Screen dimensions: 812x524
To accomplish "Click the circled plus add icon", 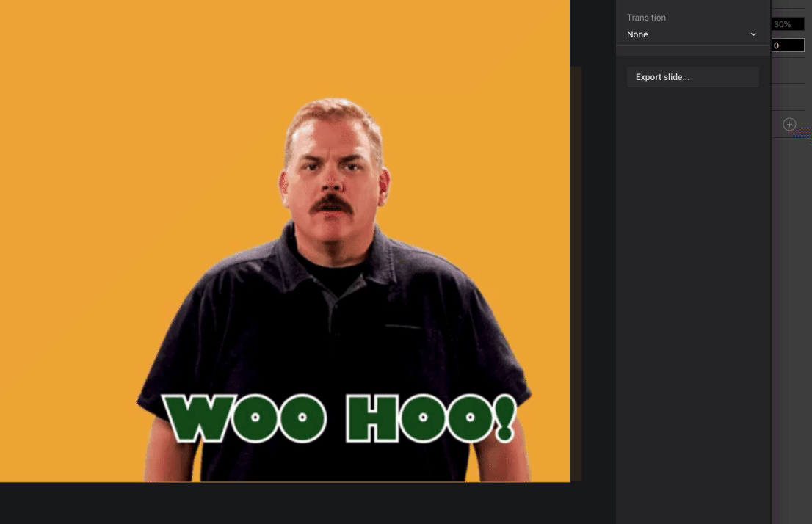I will coord(789,125).
